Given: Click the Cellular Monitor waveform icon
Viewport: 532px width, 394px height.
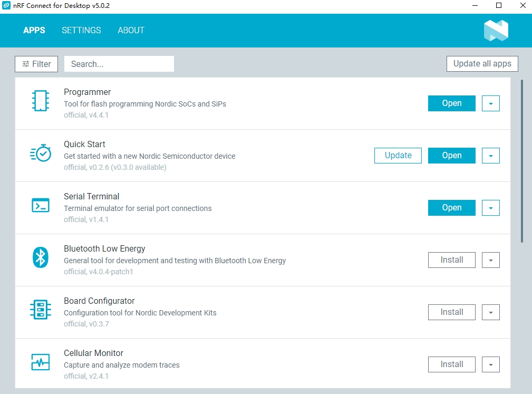Looking at the screenshot, I should click(41, 362).
